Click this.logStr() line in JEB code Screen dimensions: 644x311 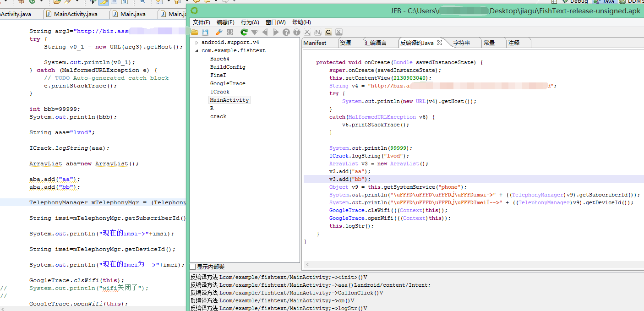(351, 226)
